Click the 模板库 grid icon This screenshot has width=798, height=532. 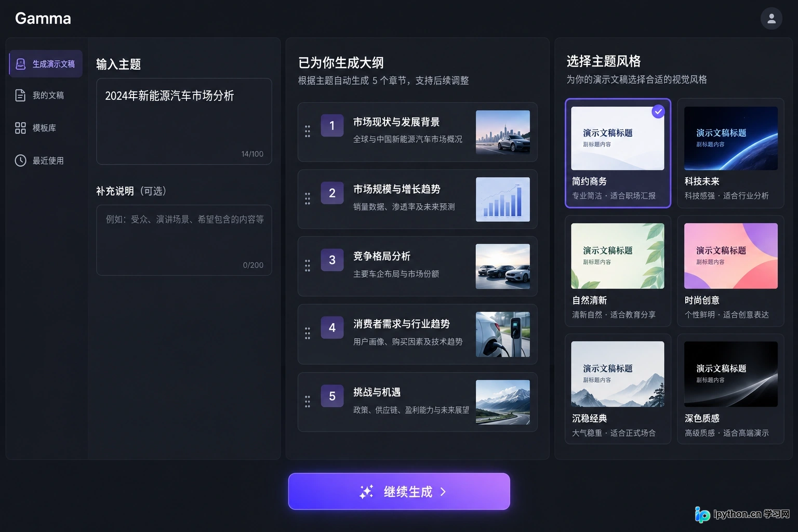[x=20, y=128]
